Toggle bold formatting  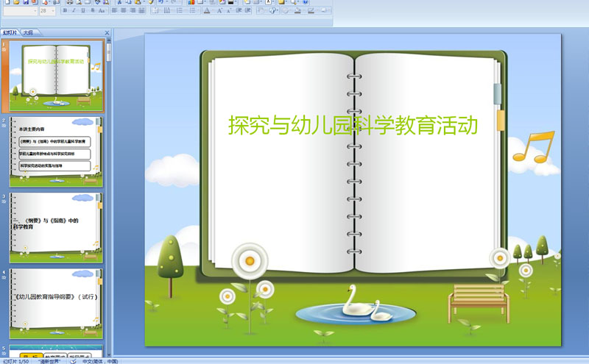65,10
